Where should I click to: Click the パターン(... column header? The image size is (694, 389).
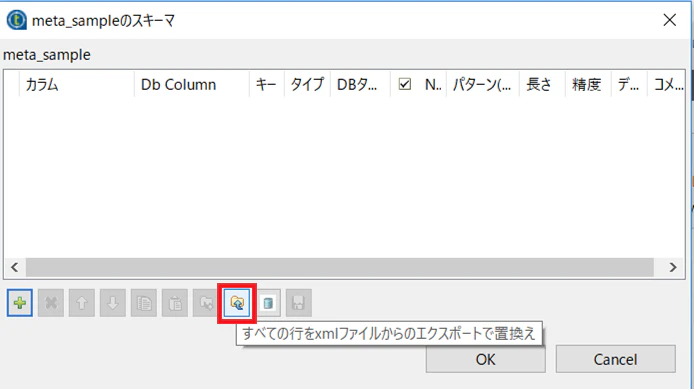click(x=483, y=84)
